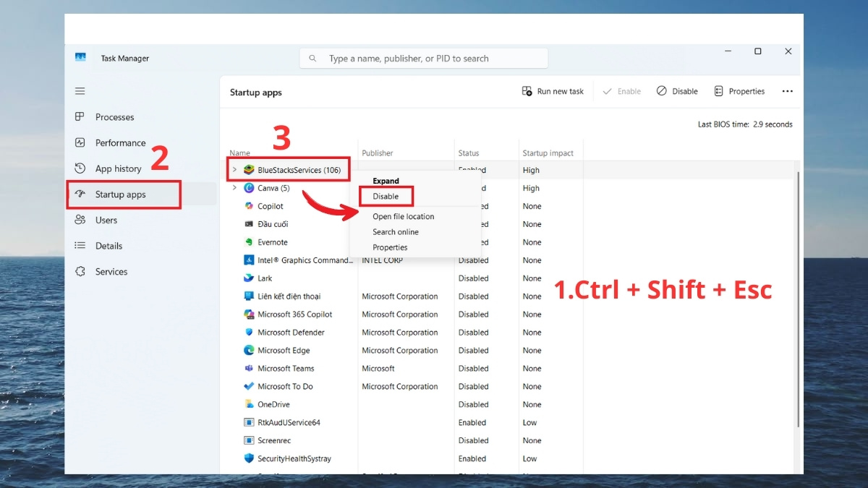868x488 pixels.
Task: Choose Open file location in context menu
Action: 403,216
